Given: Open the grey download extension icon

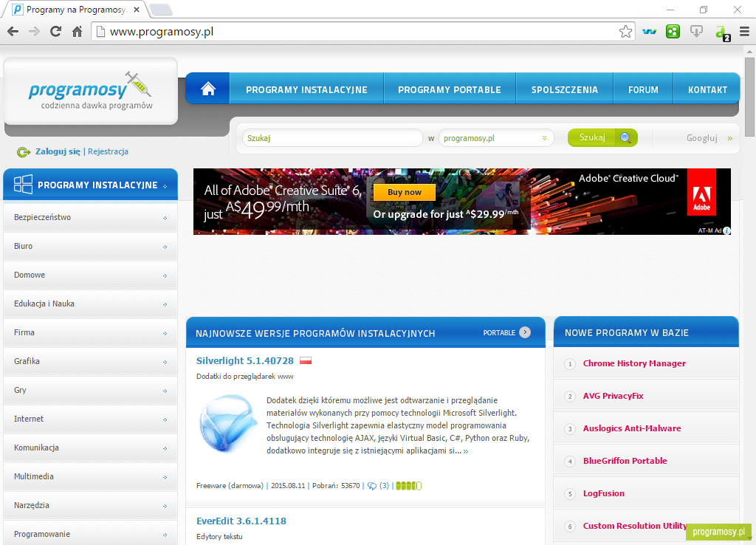Looking at the screenshot, I should pyautogui.click(x=696, y=32).
